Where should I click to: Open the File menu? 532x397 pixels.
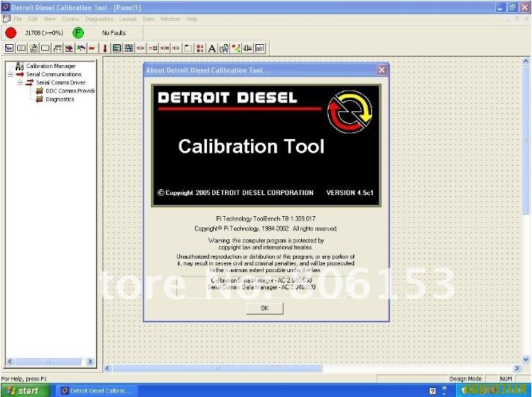point(18,19)
